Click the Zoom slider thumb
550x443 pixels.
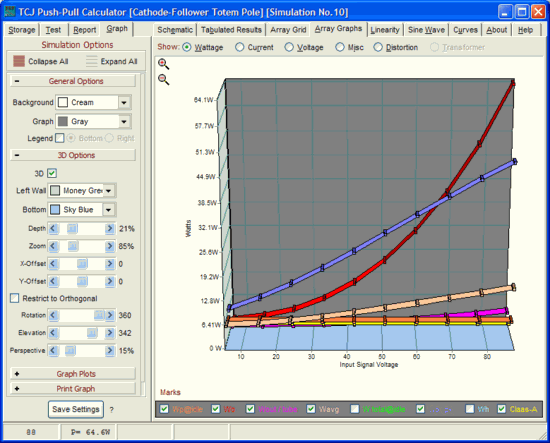[x=73, y=246]
